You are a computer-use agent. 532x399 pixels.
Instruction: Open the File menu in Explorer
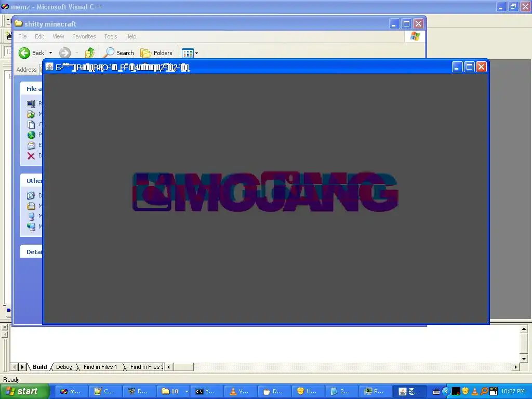[22, 36]
